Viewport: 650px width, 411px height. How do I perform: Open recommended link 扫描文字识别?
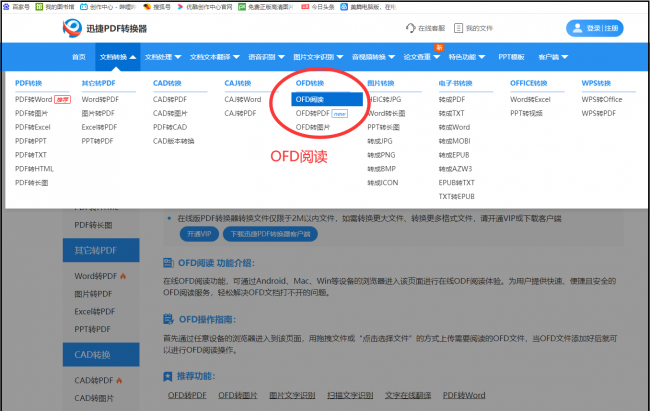click(x=350, y=395)
